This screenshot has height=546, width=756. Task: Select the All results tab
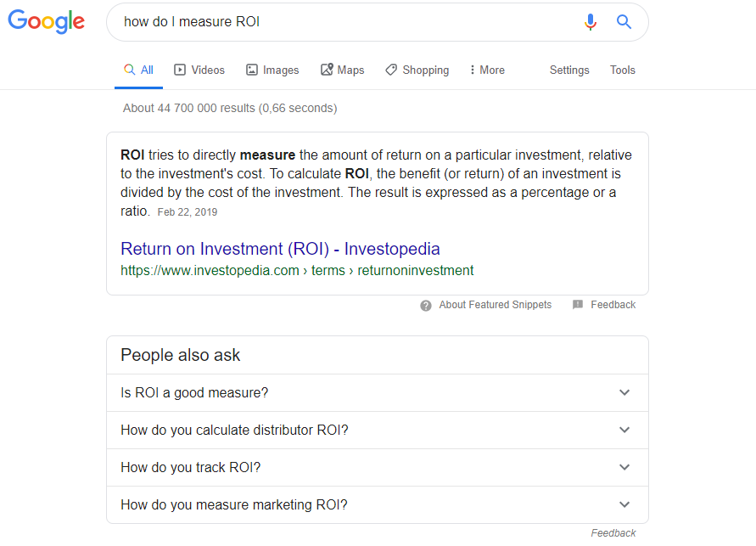138,70
